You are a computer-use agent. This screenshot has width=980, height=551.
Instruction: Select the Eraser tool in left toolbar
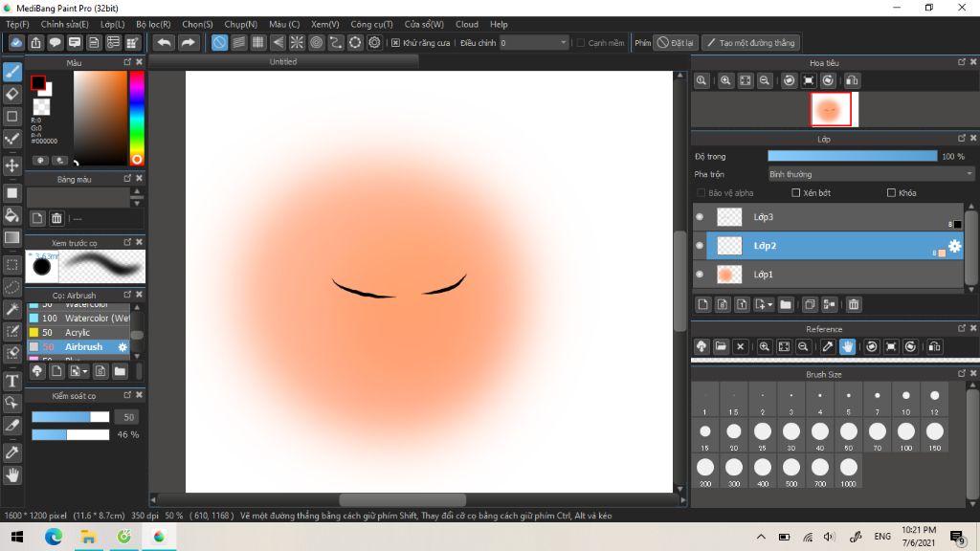pyautogui.click(x=12, y=94)
